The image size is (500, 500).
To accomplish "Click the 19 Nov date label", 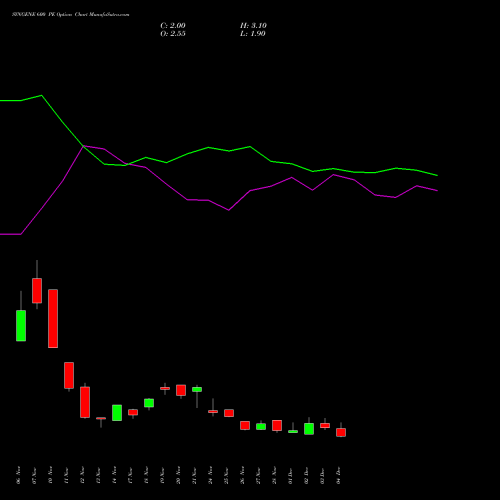I will (x=162, y=475).
